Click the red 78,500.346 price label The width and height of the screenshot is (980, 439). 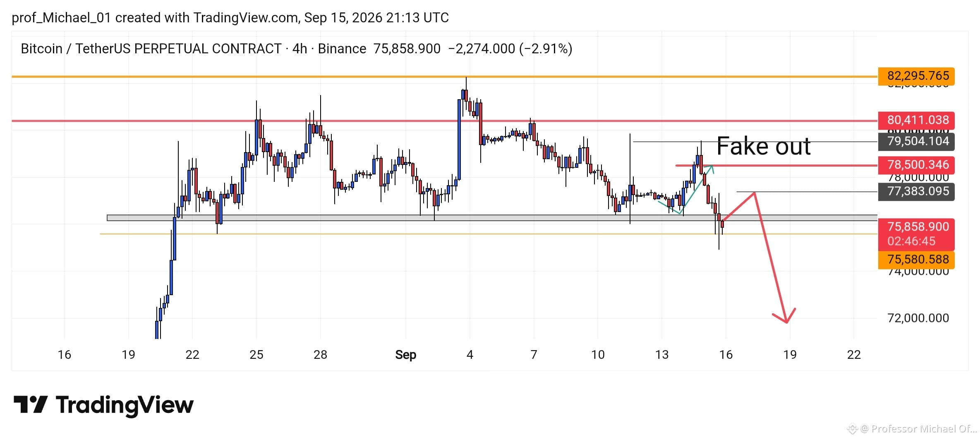click(x=916, y=165)
